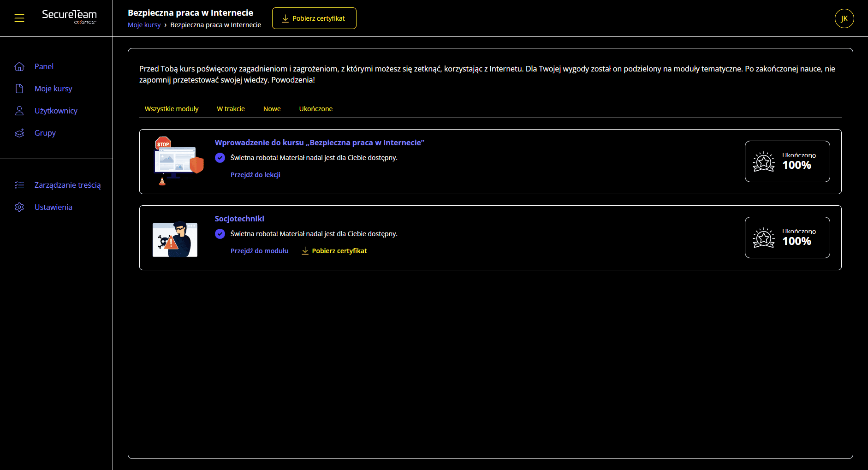The width and height of the screenshot is (868, 470).
Task: Click the SecureTeam logo
Action: tap(69, 17)
